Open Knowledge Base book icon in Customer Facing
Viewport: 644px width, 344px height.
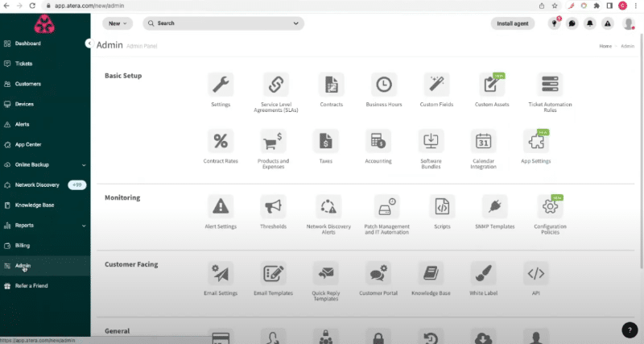click(x=431, y=273)
